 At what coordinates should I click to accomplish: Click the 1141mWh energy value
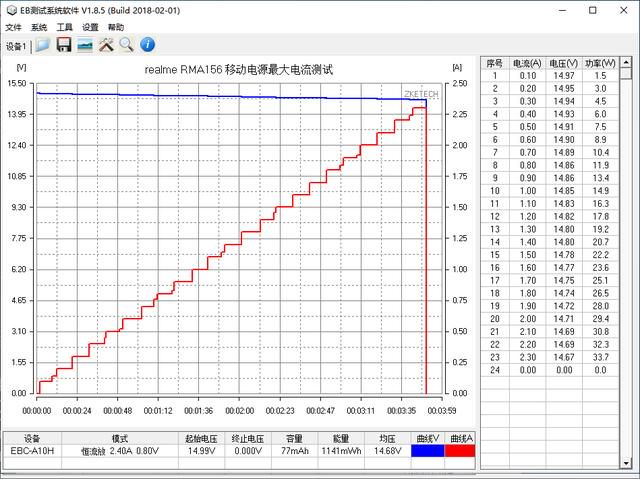tap(341, 451)
